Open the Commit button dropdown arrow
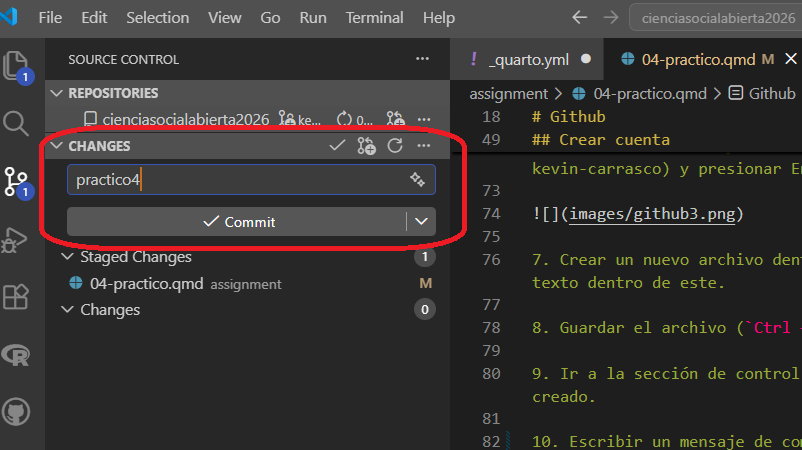802x450 pixels. pos(421,222)
